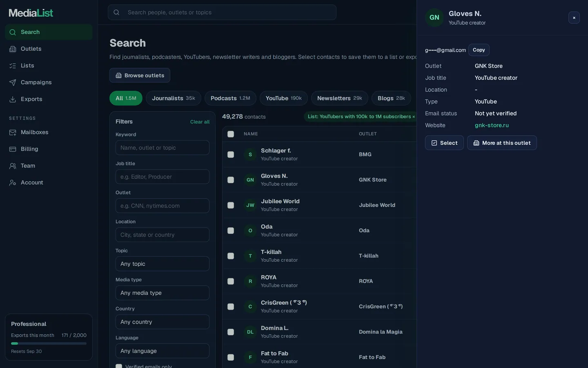Click the Outlets building icon in sidebar
The width and height of the screenshot is (588, 368).
pos(13,49)
